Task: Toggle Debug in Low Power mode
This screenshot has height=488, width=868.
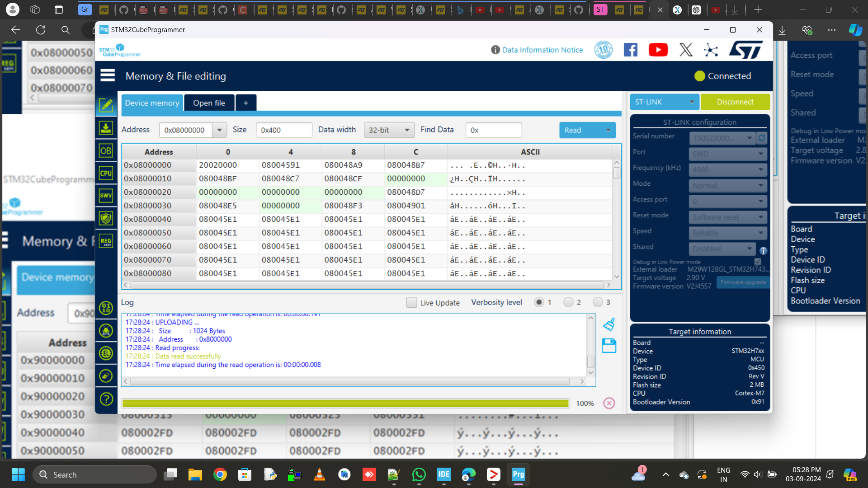Action: coord(758,261)
